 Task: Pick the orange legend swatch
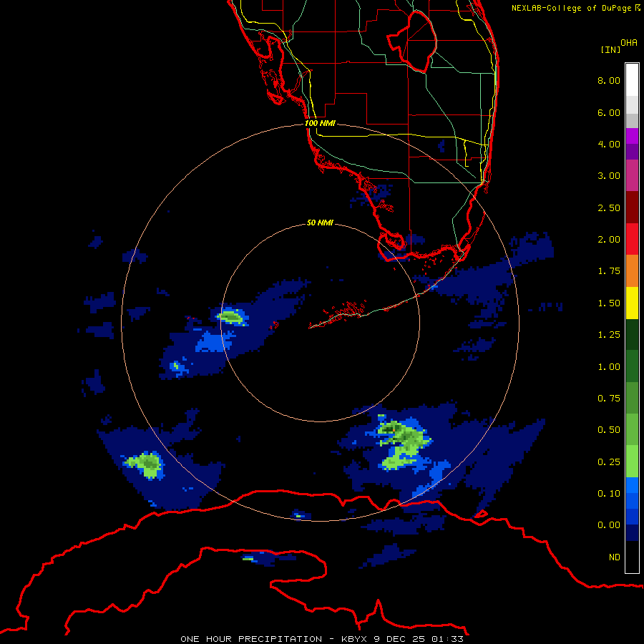632,270
